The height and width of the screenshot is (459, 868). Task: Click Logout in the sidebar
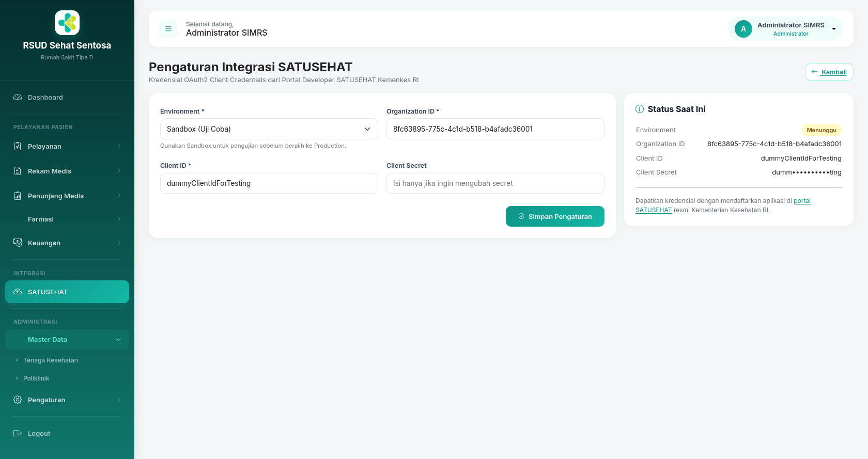pos(67,433)
